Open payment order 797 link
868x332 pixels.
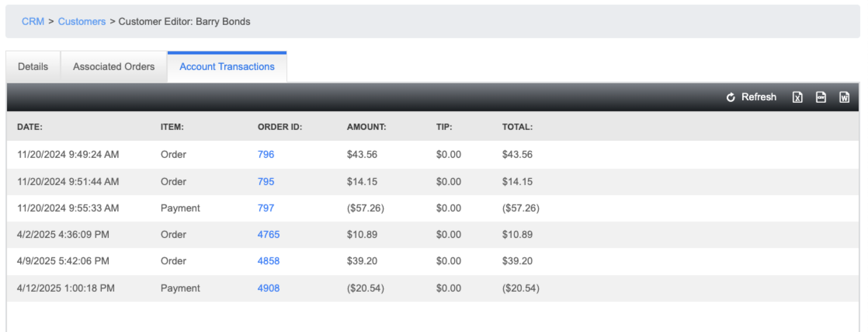tap(266, 208)
